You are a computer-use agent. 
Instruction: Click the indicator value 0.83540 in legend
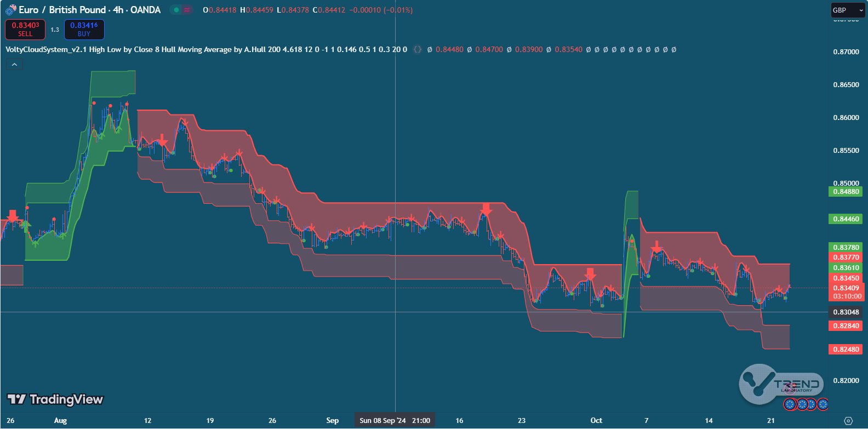tap(569, 49)
